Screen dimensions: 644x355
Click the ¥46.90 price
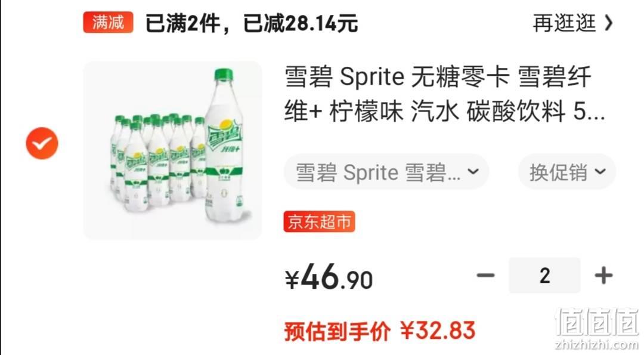coord(329,277)
